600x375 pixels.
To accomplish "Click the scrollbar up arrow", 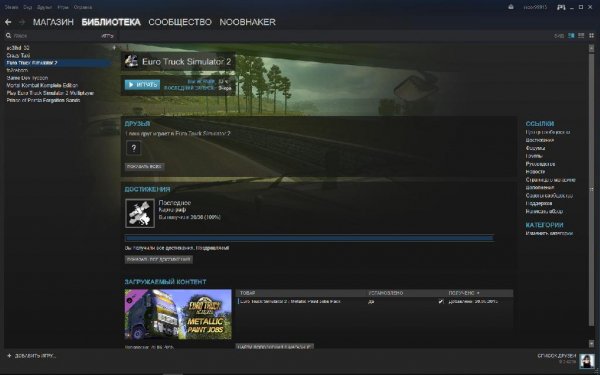I will [591, 48].
